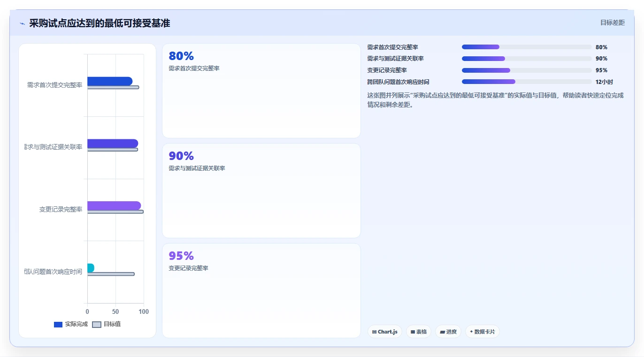Click the 需求首次提交完整率 chart axis label
Image resolution: width=644 pixels, height=357 pixels.
tap(54, 85)
